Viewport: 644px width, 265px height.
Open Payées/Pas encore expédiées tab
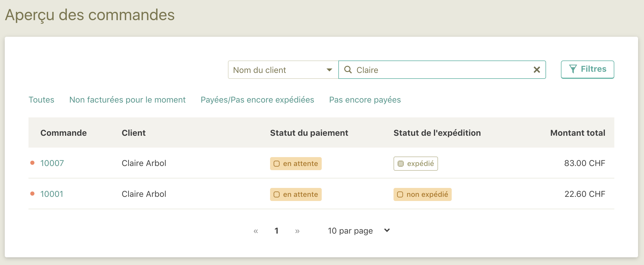(x=257, y=100)
